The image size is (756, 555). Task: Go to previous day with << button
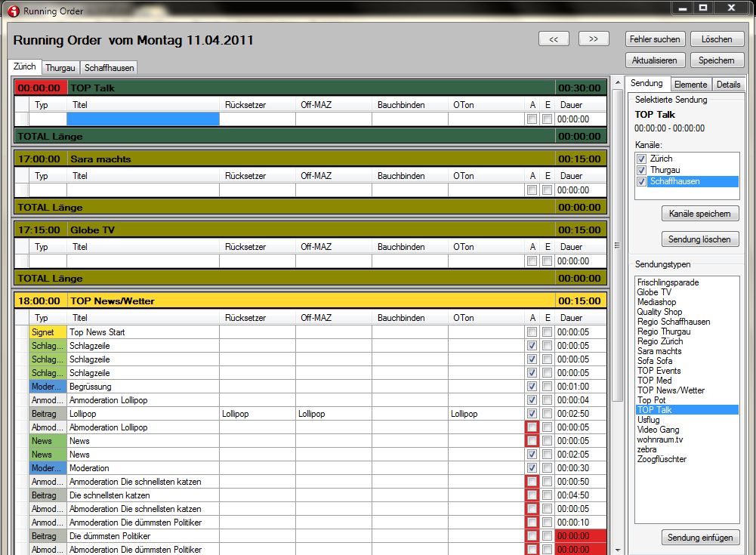coord(554,39)
